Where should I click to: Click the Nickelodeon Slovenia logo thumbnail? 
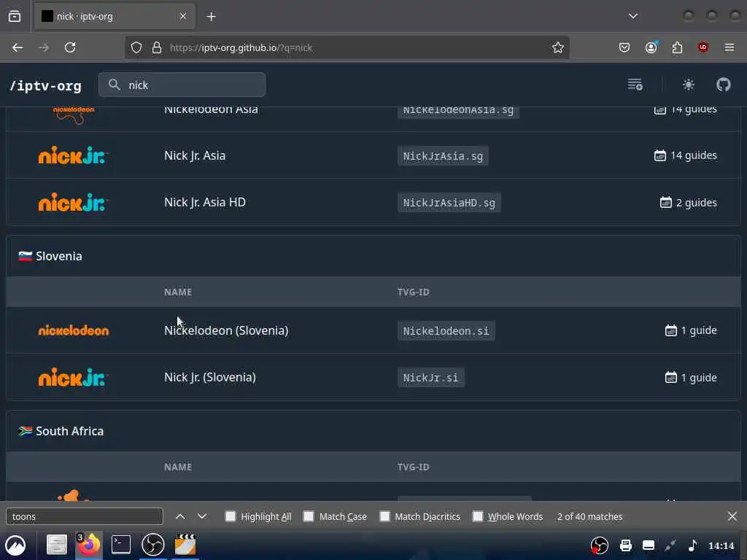(74, 330)
